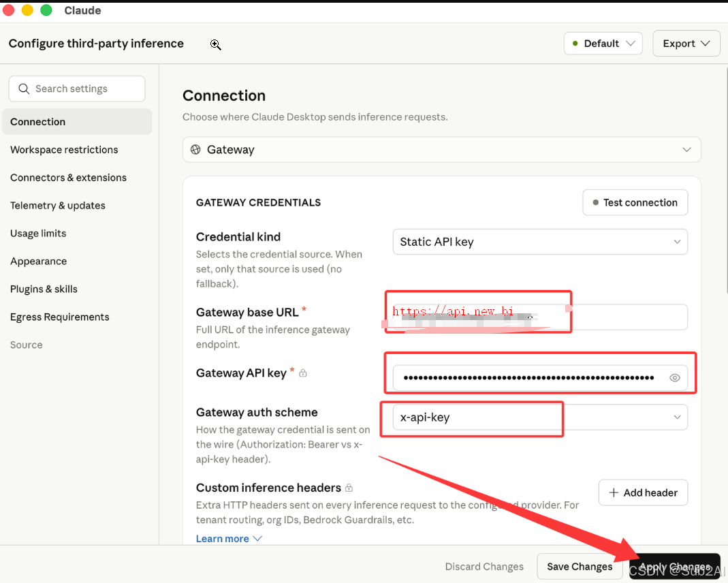Reveal the Gateway API key with eye icon
Image resolution: width=728 pixels, height=583 pixels.
675,378
